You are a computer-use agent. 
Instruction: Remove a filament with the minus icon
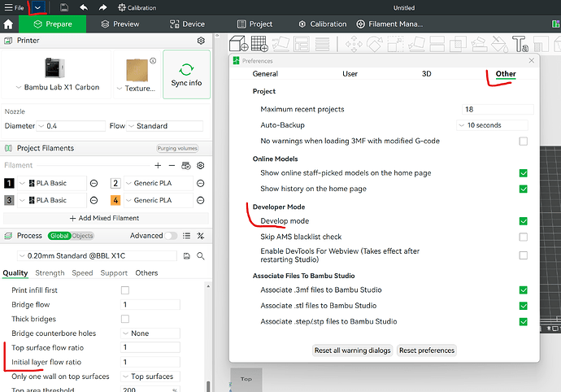[x=172, y=165]
